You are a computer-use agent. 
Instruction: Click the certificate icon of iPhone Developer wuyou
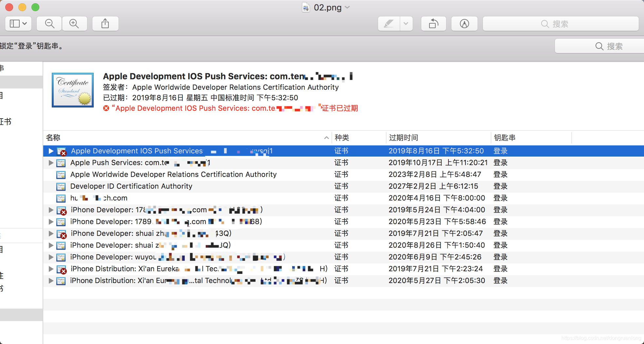point(61,257)
